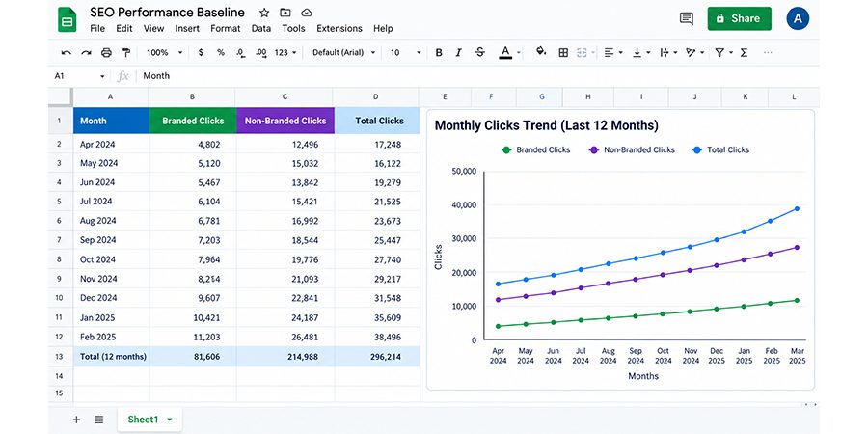Select the Branded Clicks header cell
The height and width of the screenshot is (434, 868).
coord(193,121)
